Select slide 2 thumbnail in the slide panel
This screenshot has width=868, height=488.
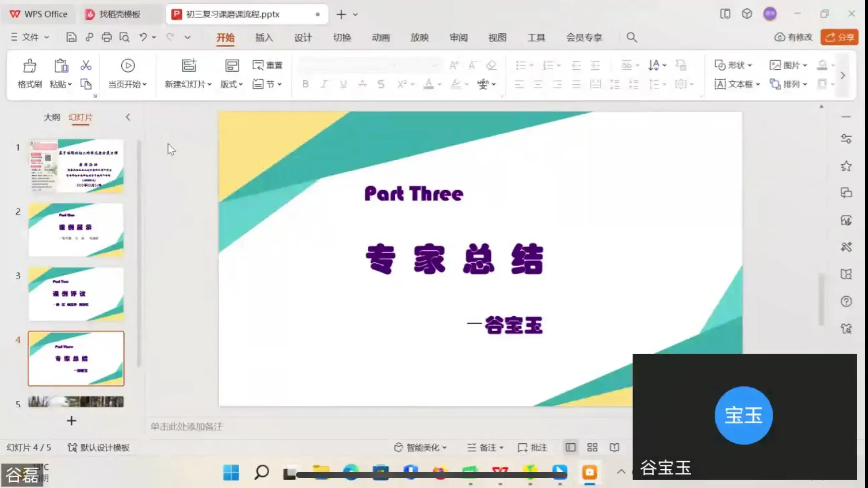pos(76,230)
